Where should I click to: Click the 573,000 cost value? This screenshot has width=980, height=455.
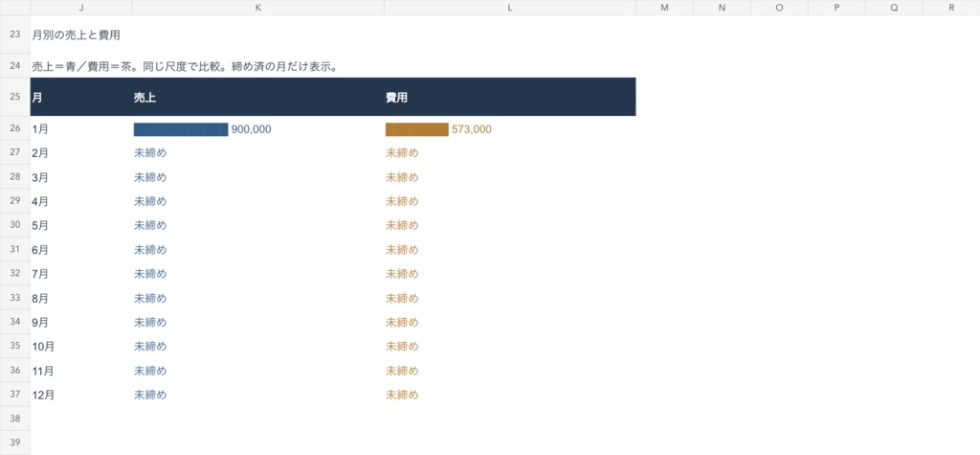[471, 129]
